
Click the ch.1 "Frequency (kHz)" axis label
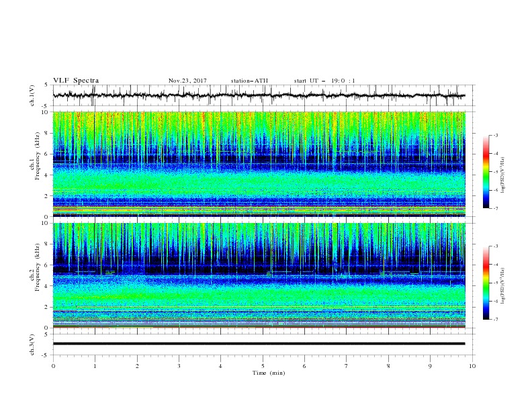pyautogui.click(x=38, y=154)
